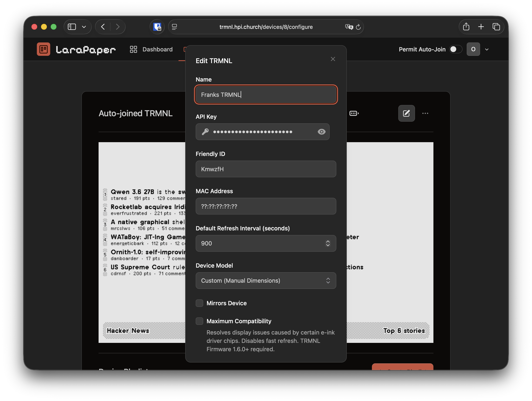Click the key icon in API Key
Viewport: 532px width, 401px height.
click(x=205, y=132)
